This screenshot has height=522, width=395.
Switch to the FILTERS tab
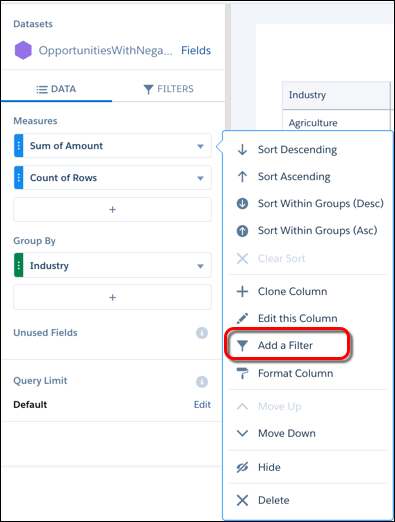coord(168,89)
